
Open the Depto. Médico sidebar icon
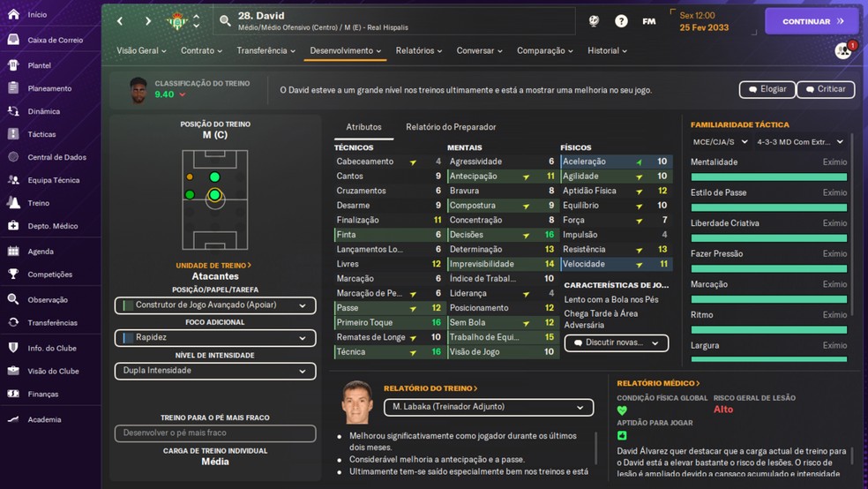click(x=13, y=226)
